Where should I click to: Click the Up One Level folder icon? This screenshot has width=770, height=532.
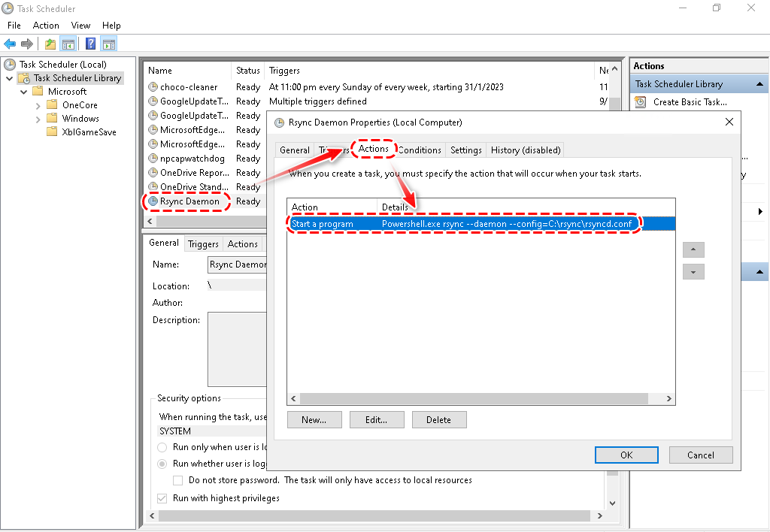point(50,44)
